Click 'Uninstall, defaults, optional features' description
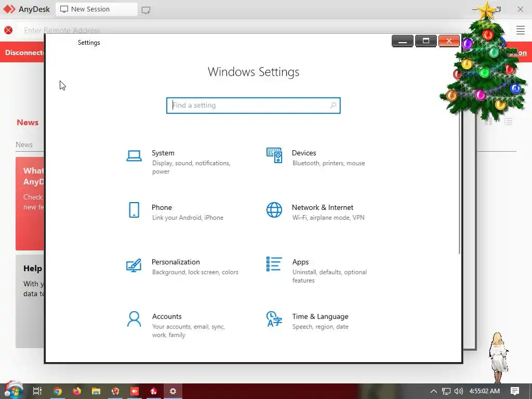The width and height of the screenshot is (532, 399). tap(329, 276)
